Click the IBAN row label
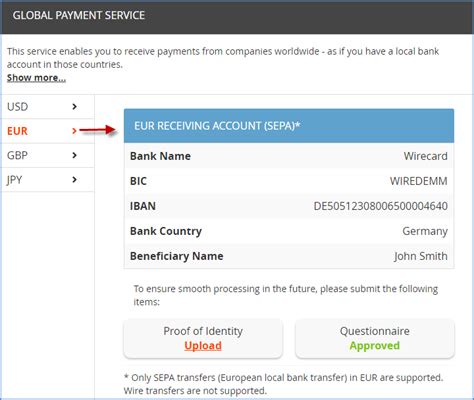The image size is (474, 400). (143, 206)
